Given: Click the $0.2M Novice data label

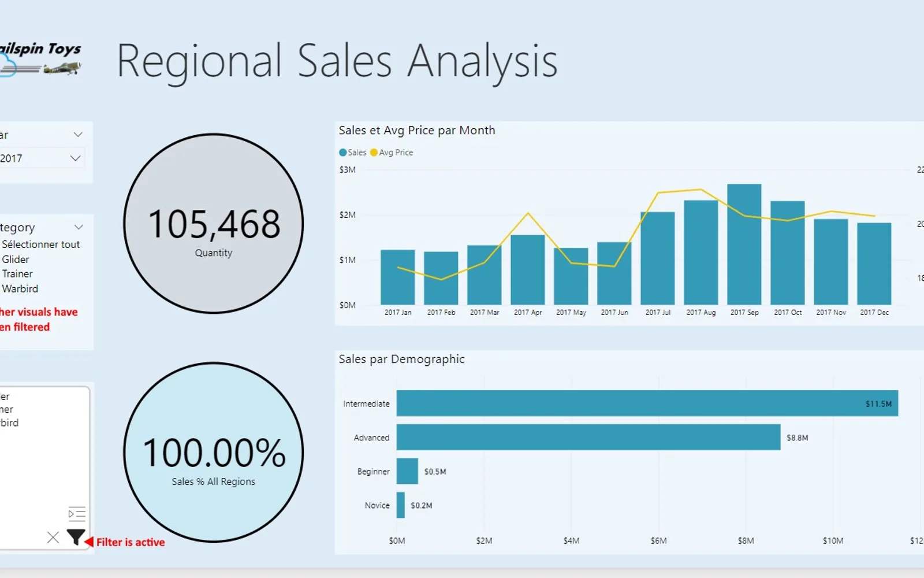Looking at the screenshot, I should [x=422, y=506].
